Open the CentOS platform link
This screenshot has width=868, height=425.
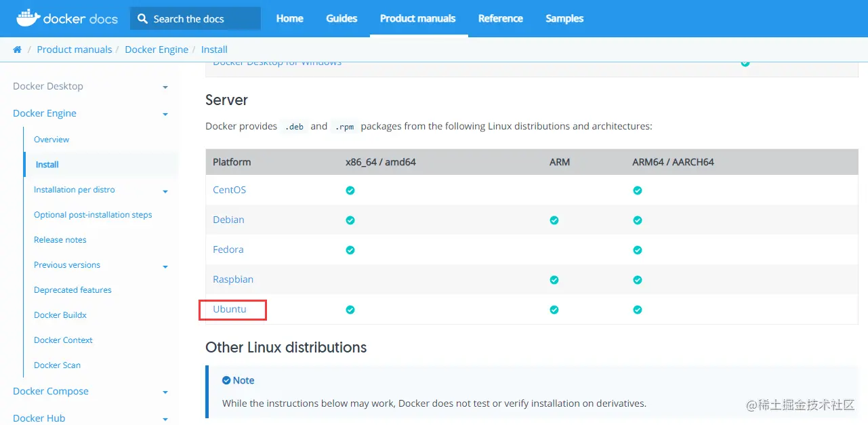[x=230, y=190]
